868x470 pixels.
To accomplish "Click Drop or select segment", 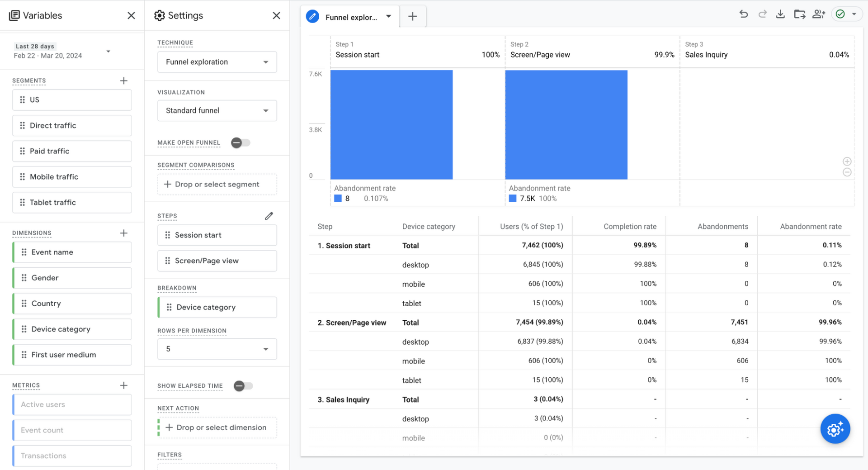I will [x=217, y=185].
